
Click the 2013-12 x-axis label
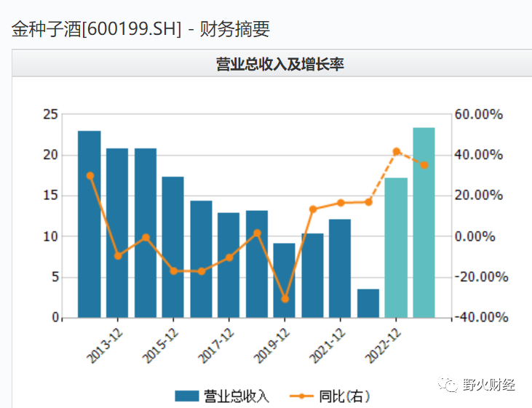105,346
